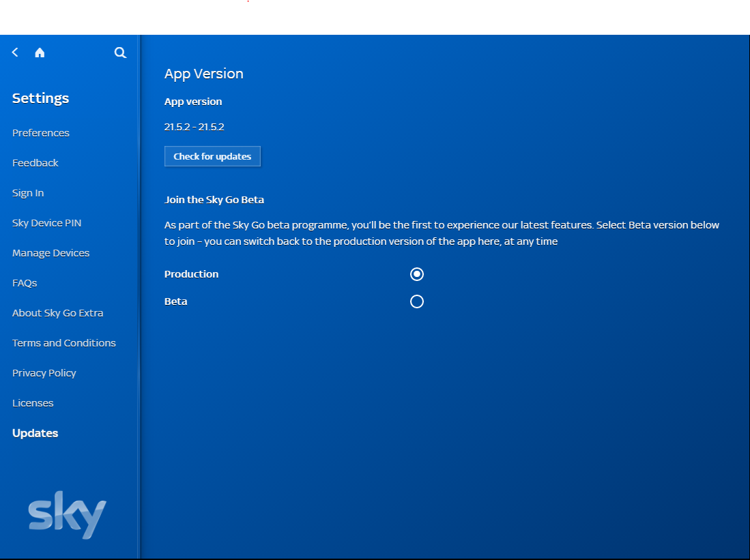Click the back arrow icon

click(x=15, y=53)
